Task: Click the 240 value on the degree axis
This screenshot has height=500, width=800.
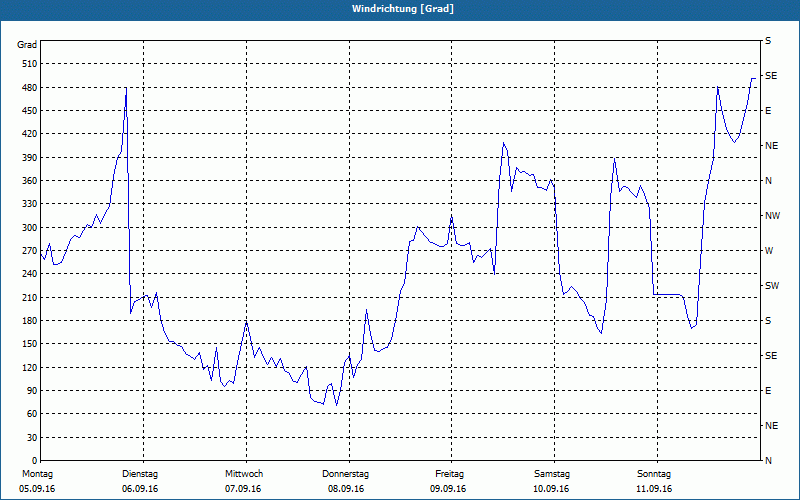Action: (x=30, y=274)
